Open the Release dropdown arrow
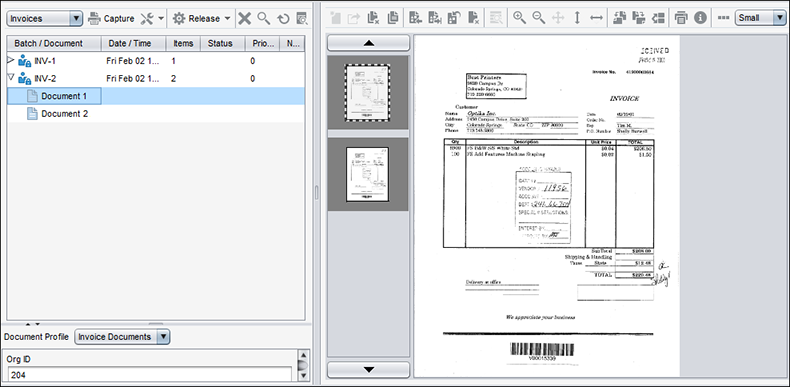The image size is (790, 387). [x=227, y=19]
